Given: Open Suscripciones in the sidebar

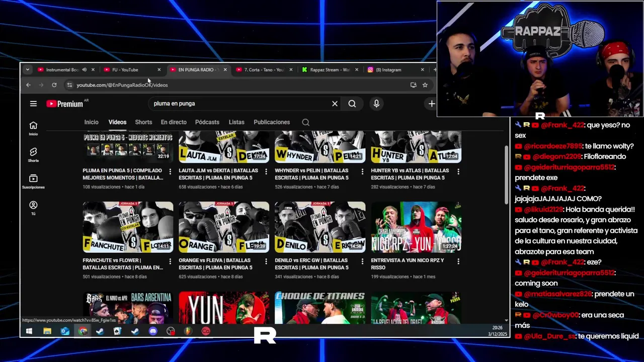Looking at the screenshot, I should (x=33, y=182).
